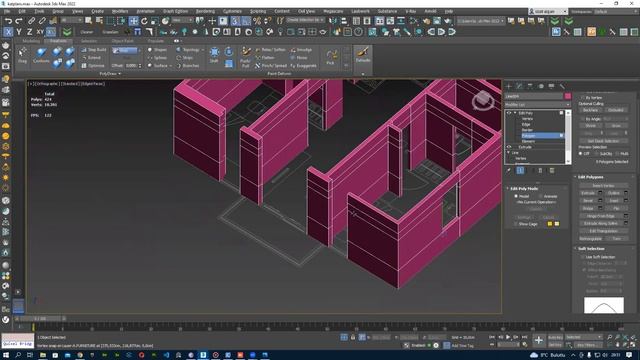Click the Pick tool in ribbon
The width and height of the screenshot is (640, 360).
click(331, 56)
